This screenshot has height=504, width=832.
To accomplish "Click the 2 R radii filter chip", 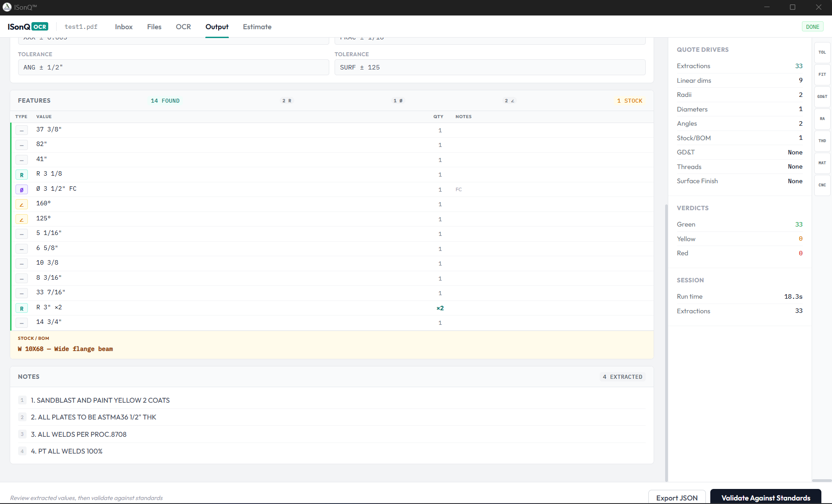I will tap(287, 101).
